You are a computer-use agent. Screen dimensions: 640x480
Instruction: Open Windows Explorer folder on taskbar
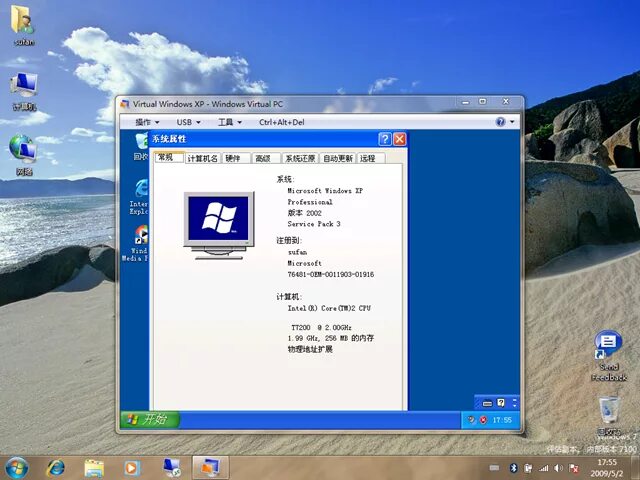click(x=94, y=468)
